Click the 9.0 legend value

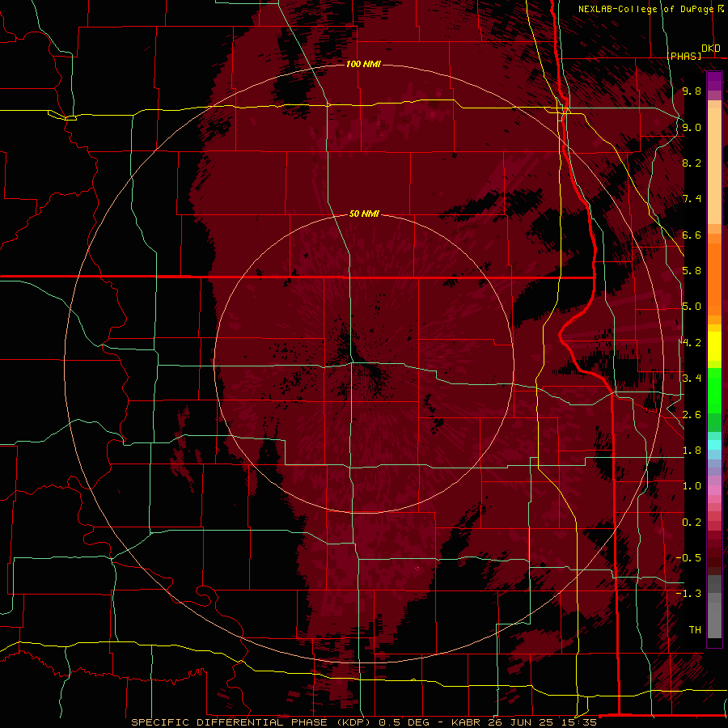click(x=692, y=127)
